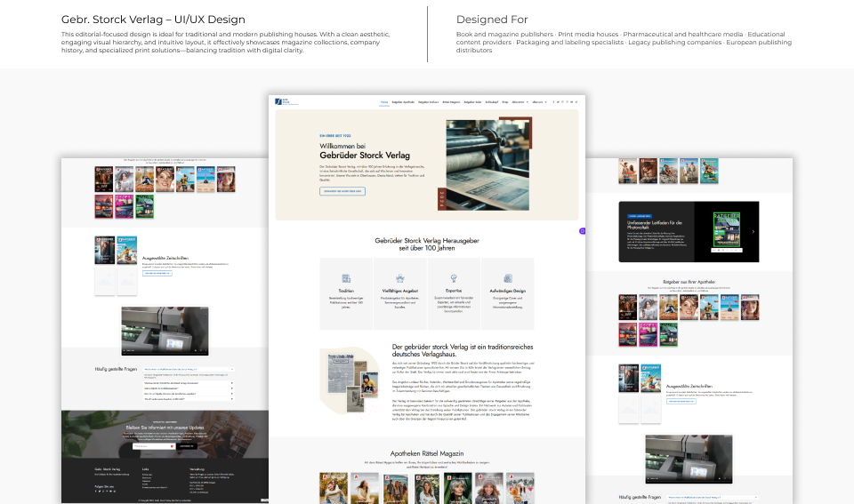The image size is (854, 504).
Task: Click the Gebr. Storck Verlag – UI/UX Design title
Action: coord(153,19)
